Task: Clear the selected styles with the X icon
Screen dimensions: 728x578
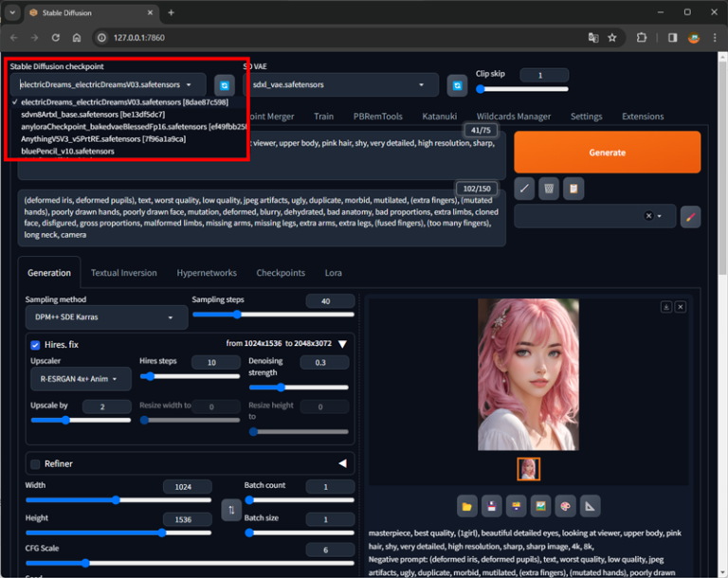Action: tap(648, 216)
